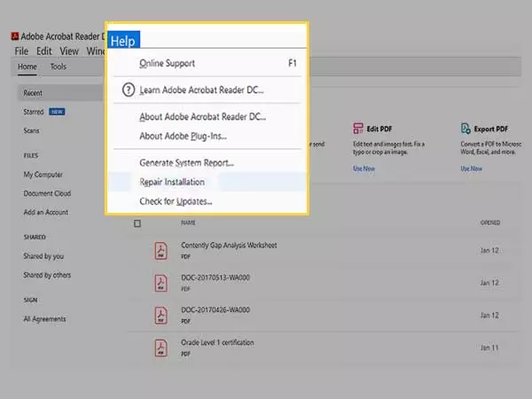Open Oracle Level 1 certification file name

[217, 342]
